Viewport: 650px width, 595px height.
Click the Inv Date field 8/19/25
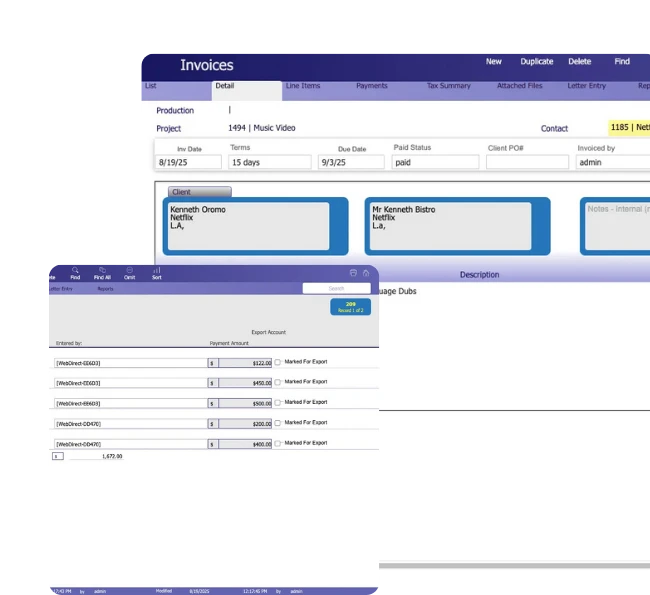pyautogui.click(x=189, y=162)
